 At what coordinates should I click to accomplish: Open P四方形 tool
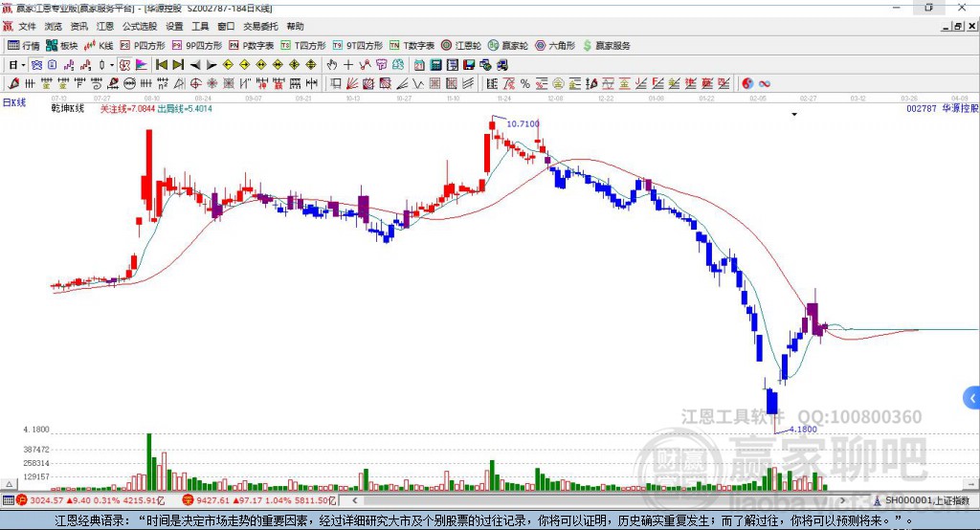click(x=143, y=46)
